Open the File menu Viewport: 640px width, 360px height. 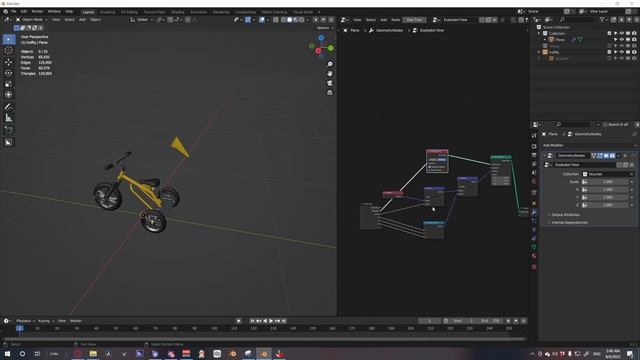[13, 11]
